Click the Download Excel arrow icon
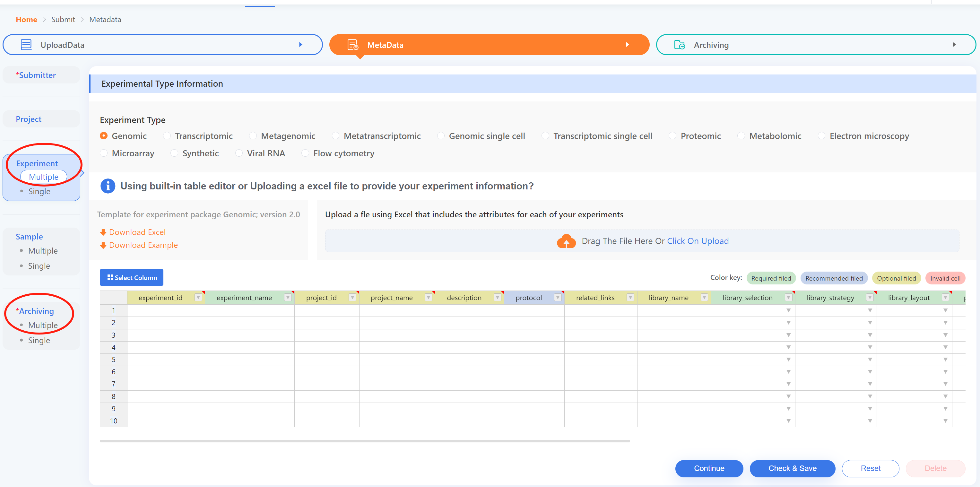 [103, 232]
